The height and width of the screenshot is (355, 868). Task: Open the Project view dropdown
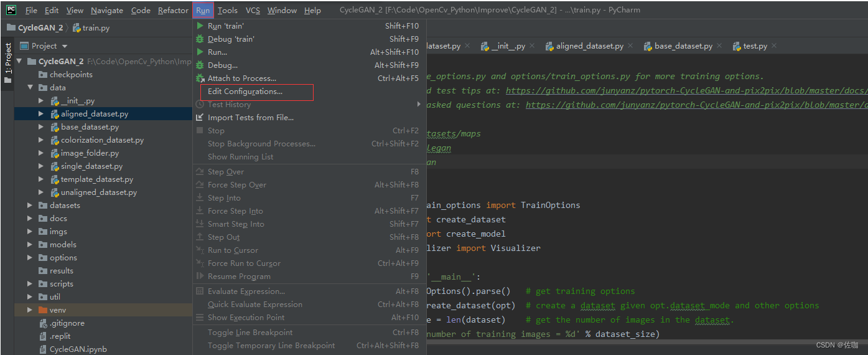point(65,46)
